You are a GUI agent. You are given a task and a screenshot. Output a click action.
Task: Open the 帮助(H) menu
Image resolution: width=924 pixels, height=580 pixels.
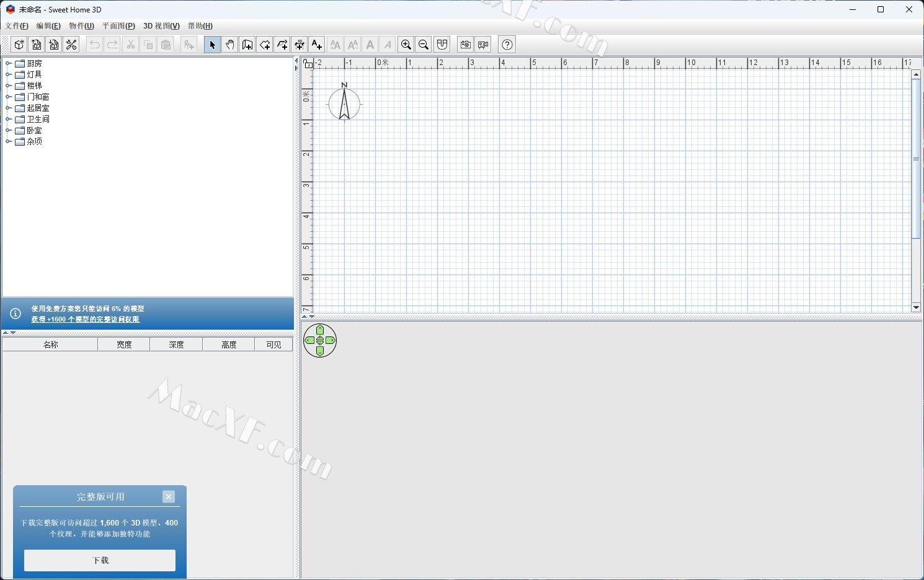click(x=200, y=26)
